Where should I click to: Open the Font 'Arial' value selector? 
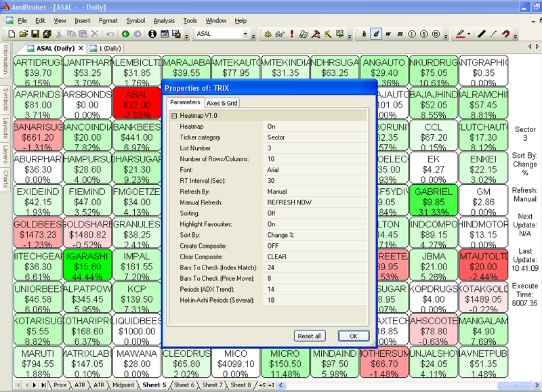click(314, 169)
